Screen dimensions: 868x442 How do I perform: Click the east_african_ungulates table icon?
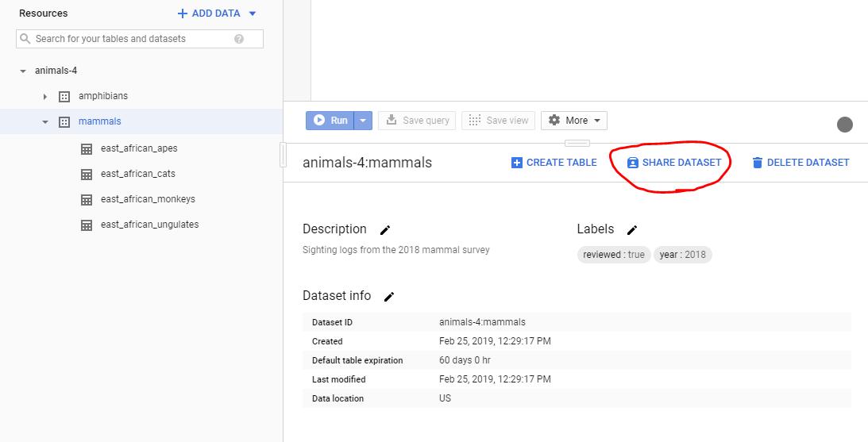click(x=87, y=225)
